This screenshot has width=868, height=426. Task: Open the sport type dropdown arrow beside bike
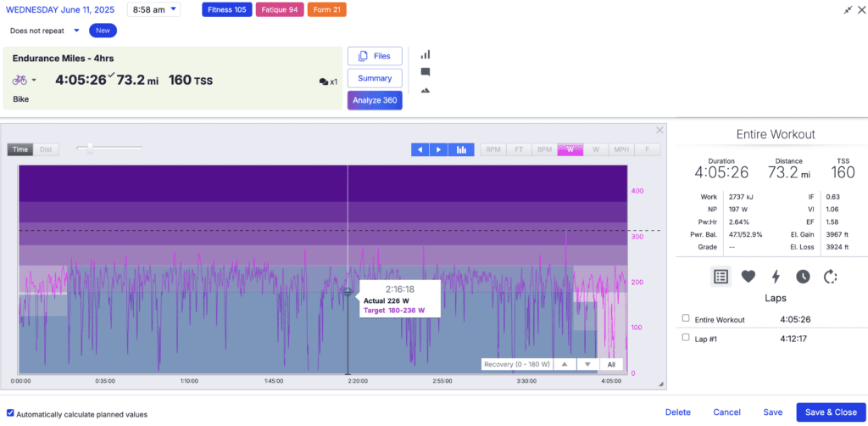(34, 81)
